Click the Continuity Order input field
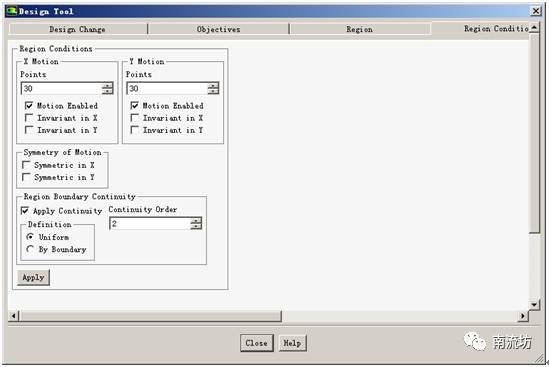This screenshot has width=549, height=367. tap(150, 223)
